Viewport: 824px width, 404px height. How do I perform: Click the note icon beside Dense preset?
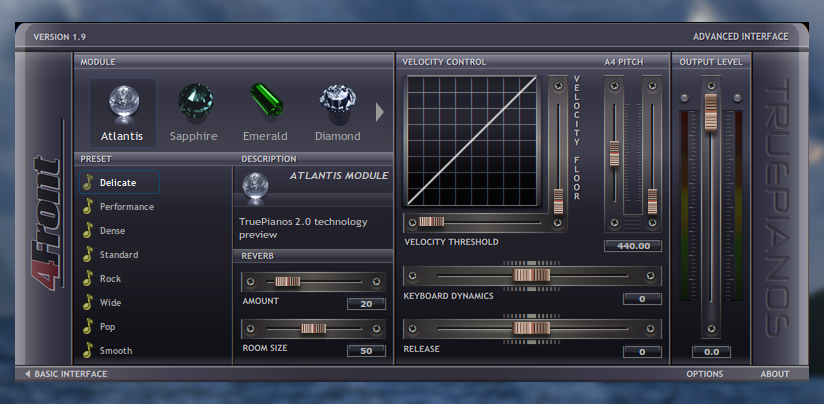coord(88,231)
